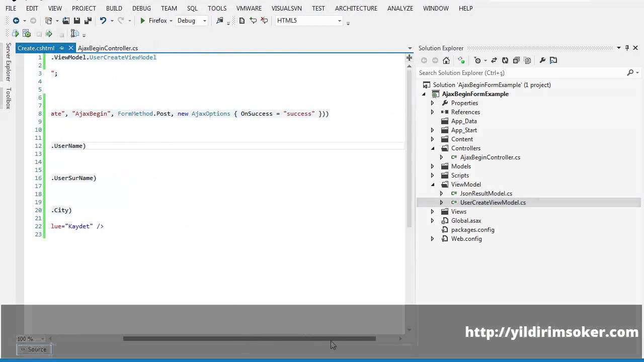
Task: Open the FILE menu
Action: coord(11,8)
